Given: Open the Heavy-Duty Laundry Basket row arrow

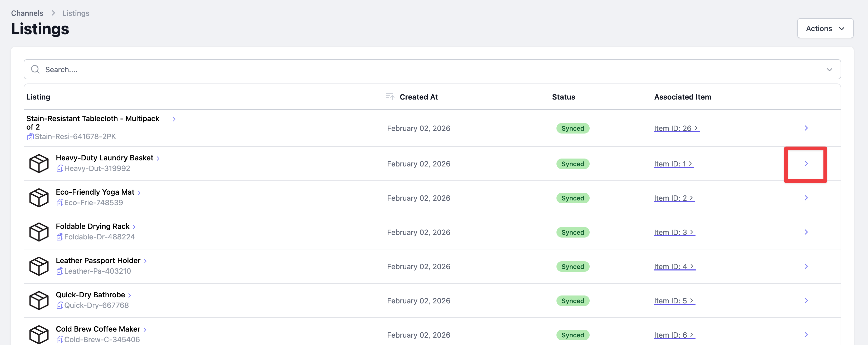Looking at the screenshot, I should 806,164.
